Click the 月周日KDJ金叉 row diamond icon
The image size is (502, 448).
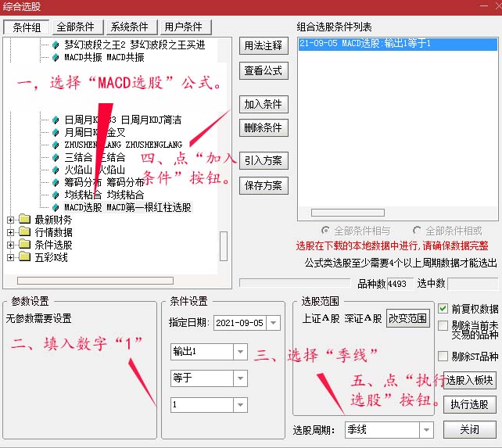(x=56, y=133)
